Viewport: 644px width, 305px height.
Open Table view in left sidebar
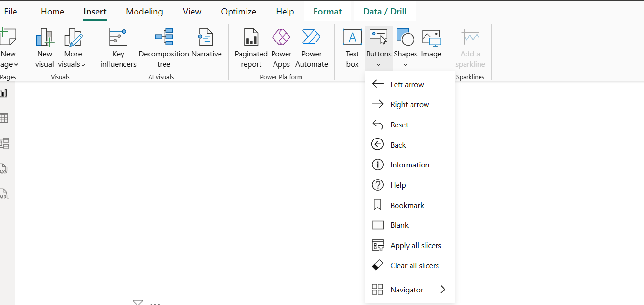click(x=4, y=118)
